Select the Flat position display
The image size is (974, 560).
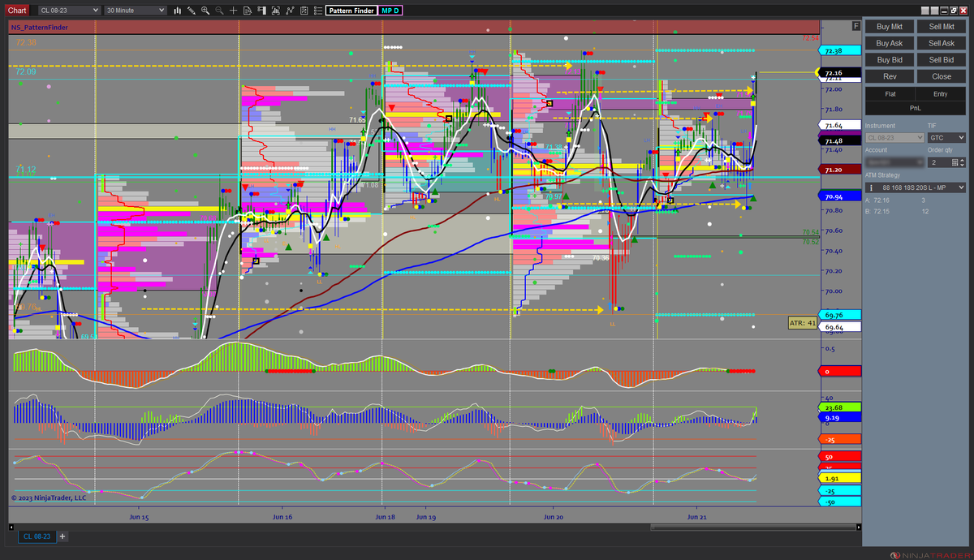click(890, 94)
